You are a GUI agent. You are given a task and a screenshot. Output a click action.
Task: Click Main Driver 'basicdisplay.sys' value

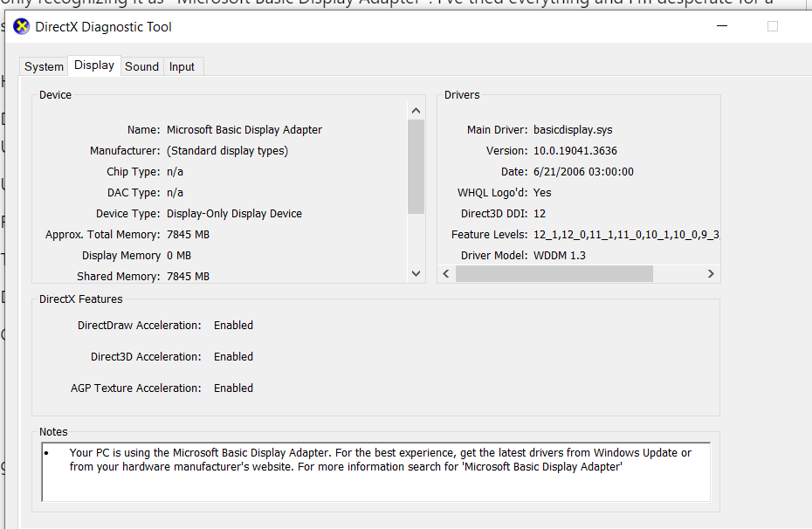[573, 130]
